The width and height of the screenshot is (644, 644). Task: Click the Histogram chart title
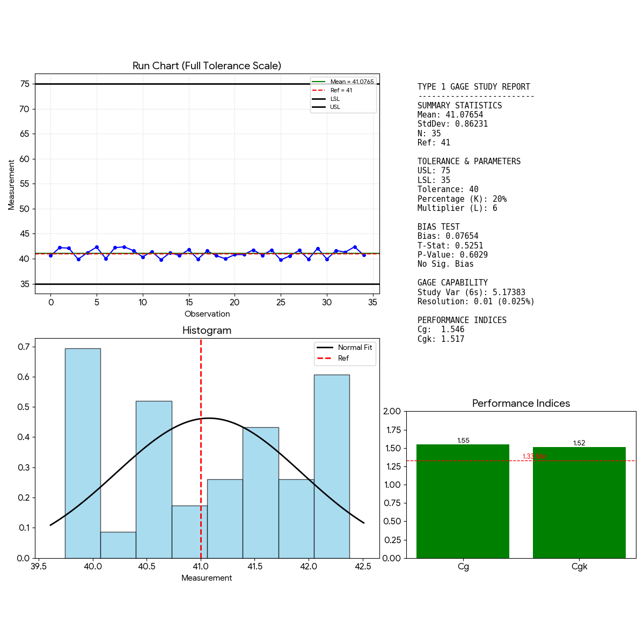coord(207,331)
